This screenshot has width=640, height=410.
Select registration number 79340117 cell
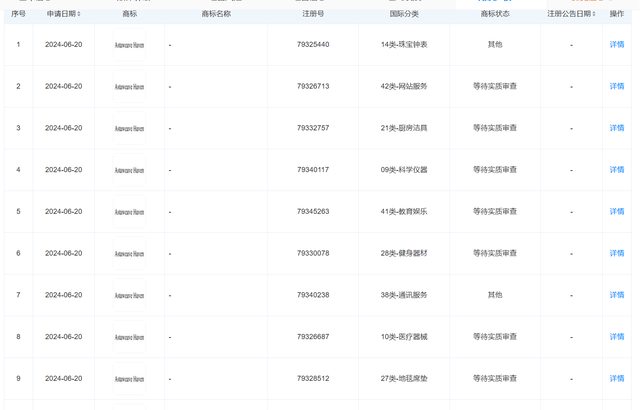[313, 170]
